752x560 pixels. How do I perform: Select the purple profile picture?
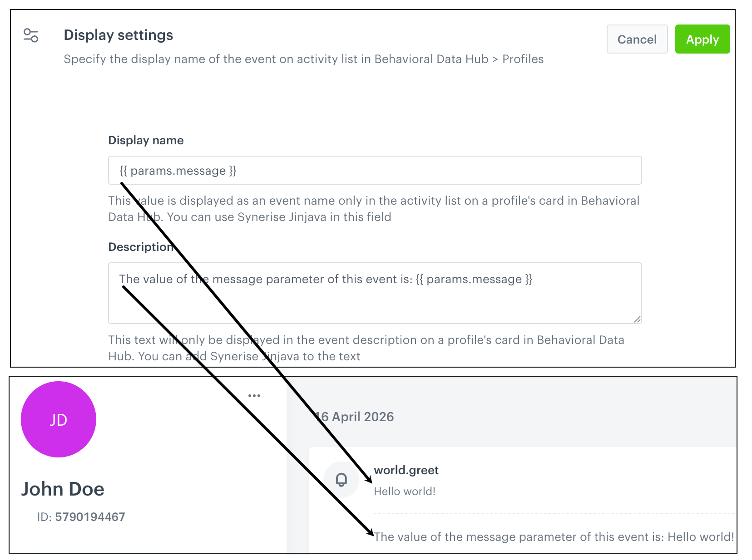coord(58,419)
